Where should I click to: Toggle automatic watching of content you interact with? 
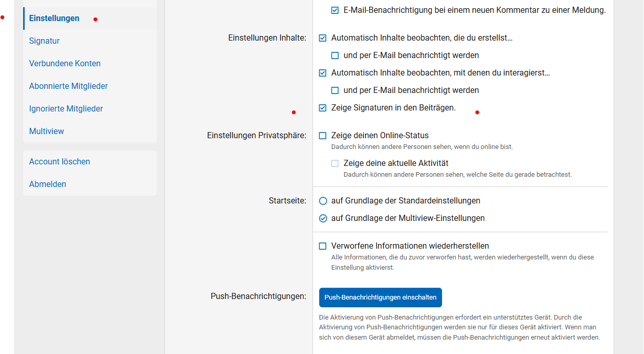point(323,73)
